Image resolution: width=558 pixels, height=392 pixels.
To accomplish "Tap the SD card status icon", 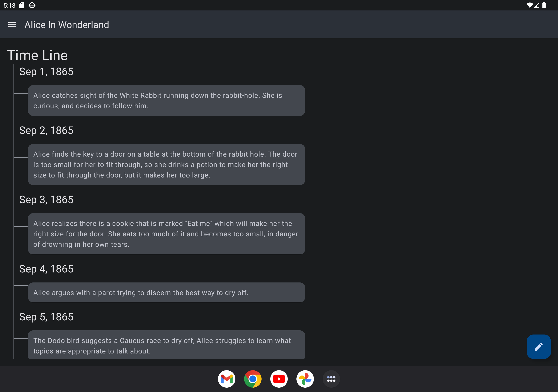I will (x=22, y=5).
